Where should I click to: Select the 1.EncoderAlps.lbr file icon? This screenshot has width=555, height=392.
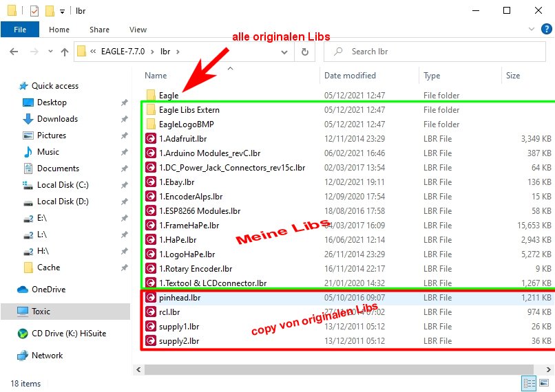(151, 197)
